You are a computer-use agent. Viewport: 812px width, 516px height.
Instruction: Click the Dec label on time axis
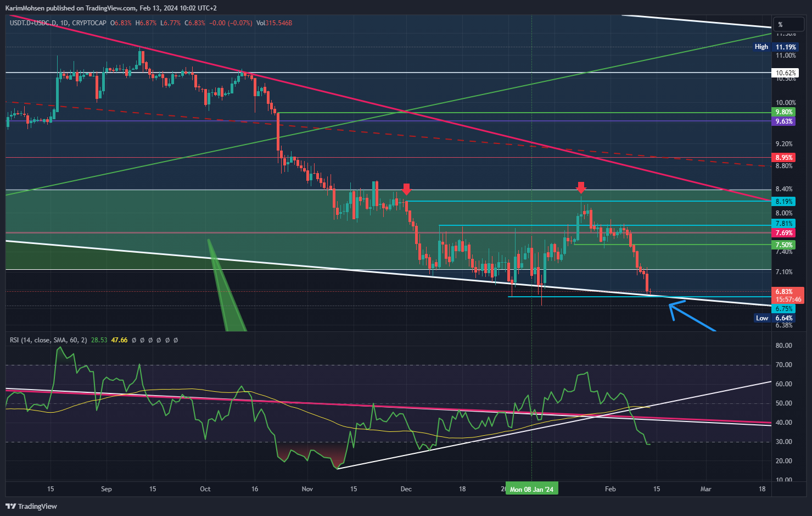pos(406,489)
